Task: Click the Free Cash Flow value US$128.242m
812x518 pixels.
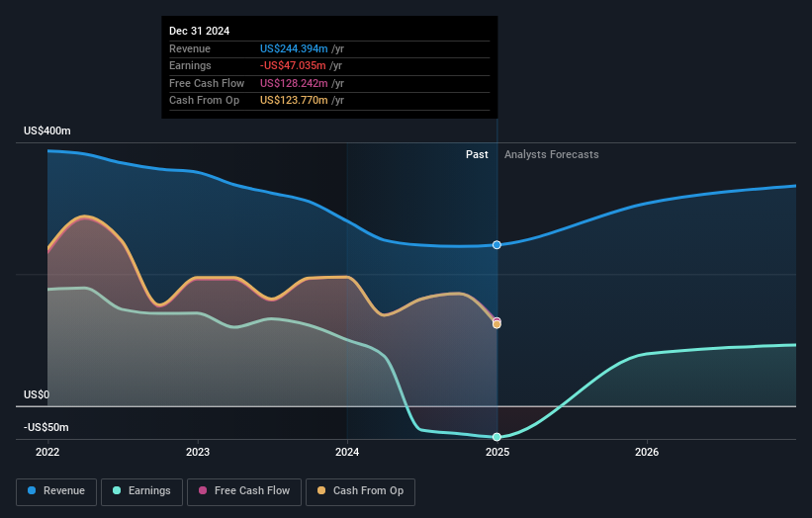Action: (x=294, y=83)
